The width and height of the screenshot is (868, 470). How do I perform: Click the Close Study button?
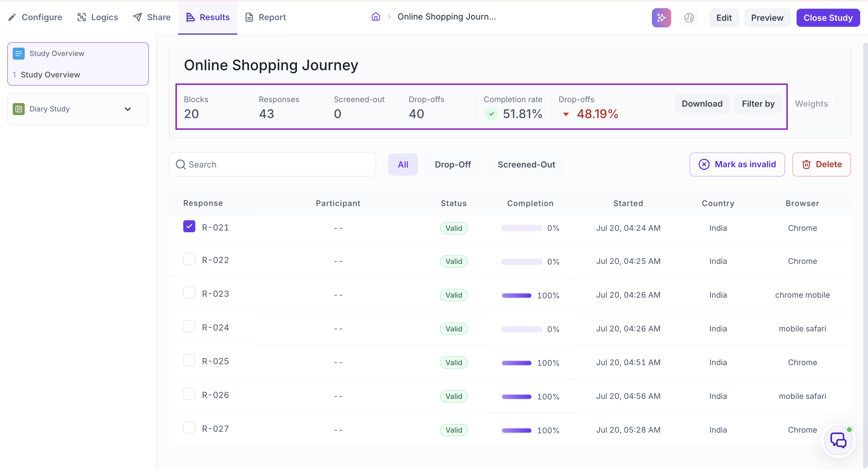828,17
